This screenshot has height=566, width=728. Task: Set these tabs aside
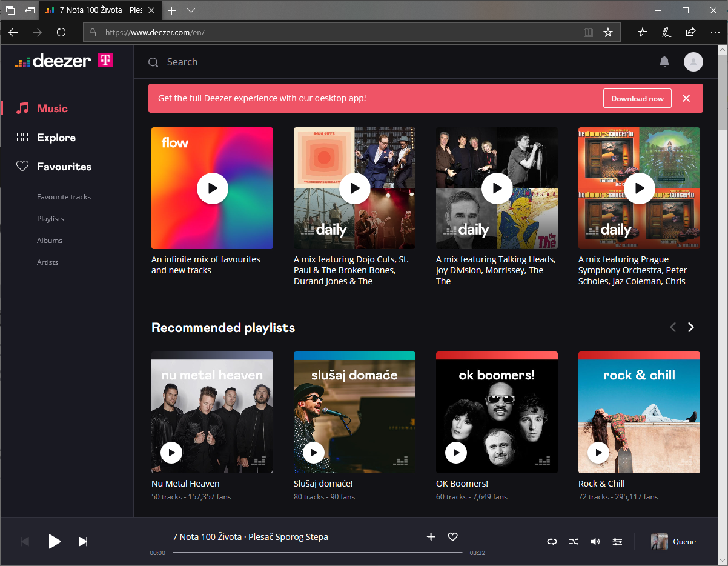point(30,10)
